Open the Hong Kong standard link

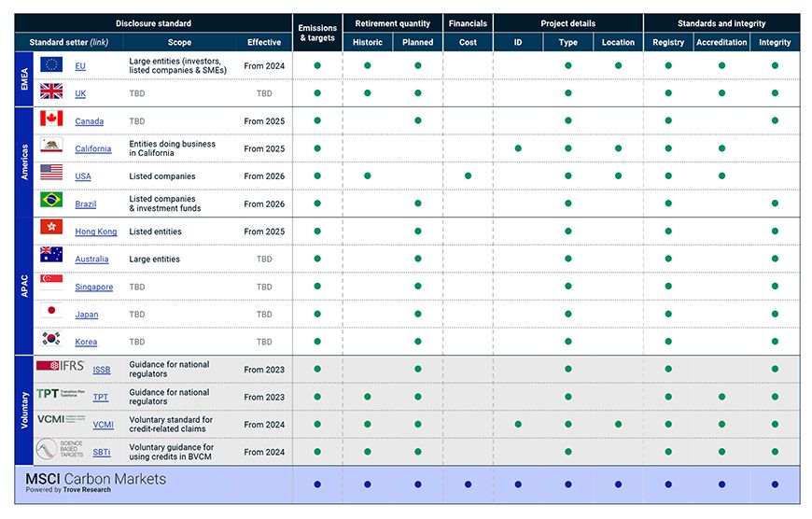tap(95, 232)
